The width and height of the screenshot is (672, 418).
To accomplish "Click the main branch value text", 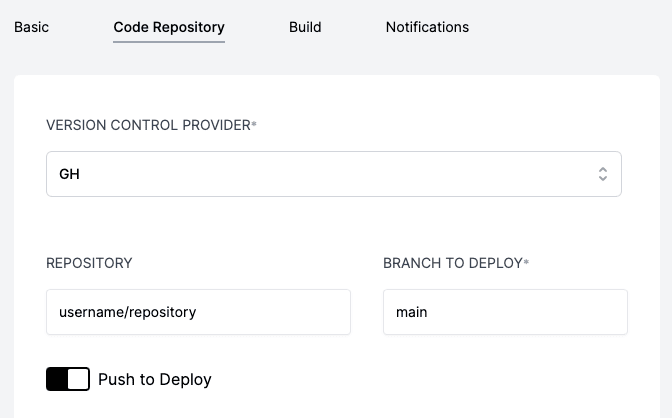I will (412, 312).
